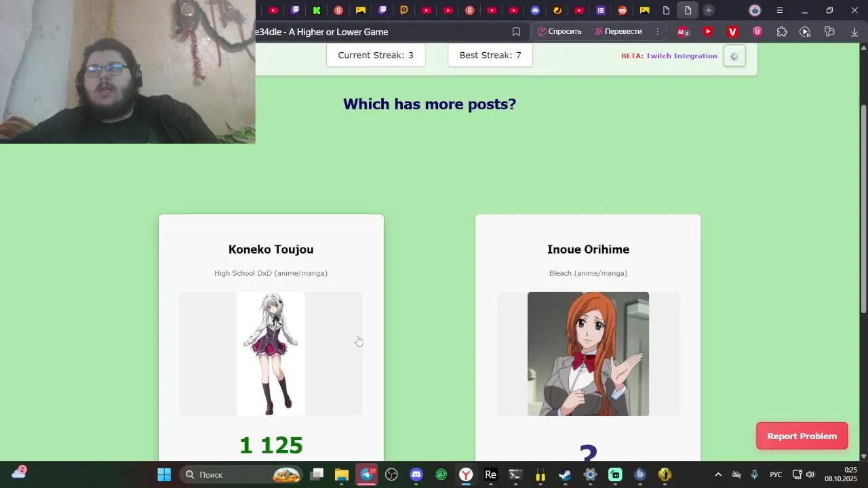Click the Best Streak: 7 counter
The width and height of the screenshot is (868, 488).
coord(490,55)
